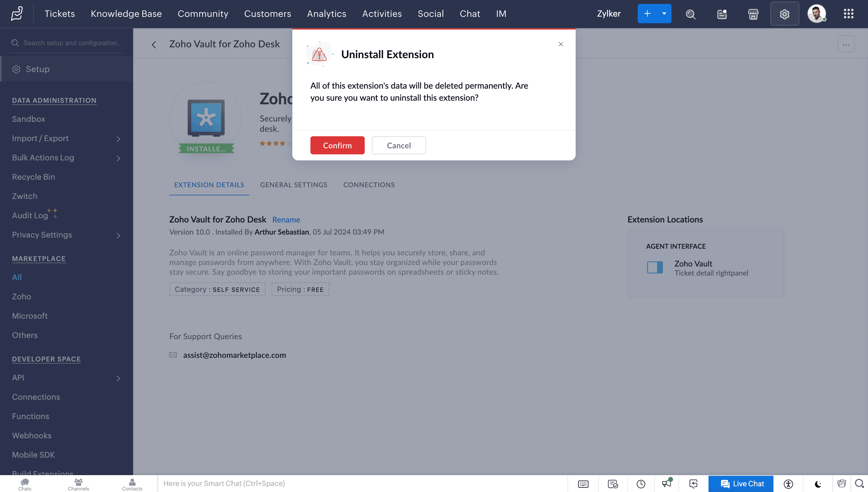
Task: Open Sandbox in the sidebar
Action: 29,119
